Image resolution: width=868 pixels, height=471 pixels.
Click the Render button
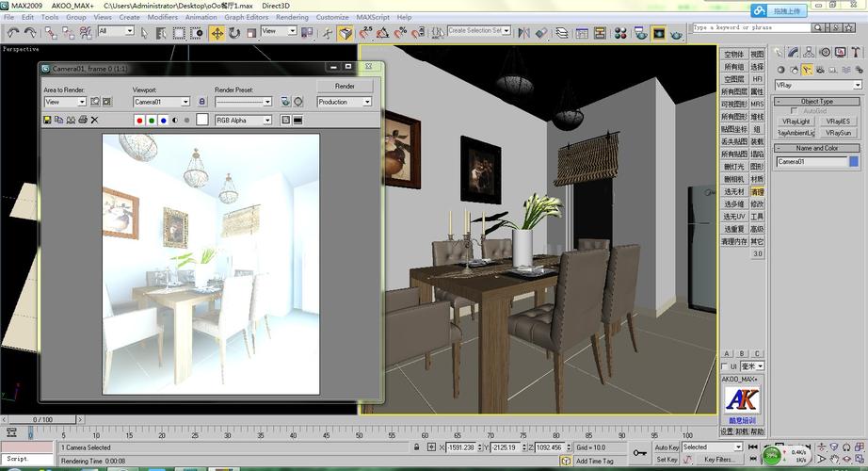(x=345, y=86)
